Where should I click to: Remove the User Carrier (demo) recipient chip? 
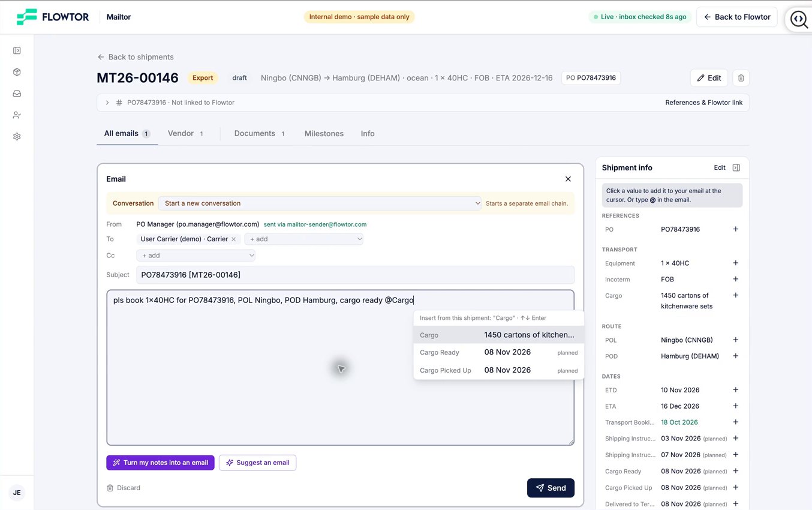coord(234,239)
